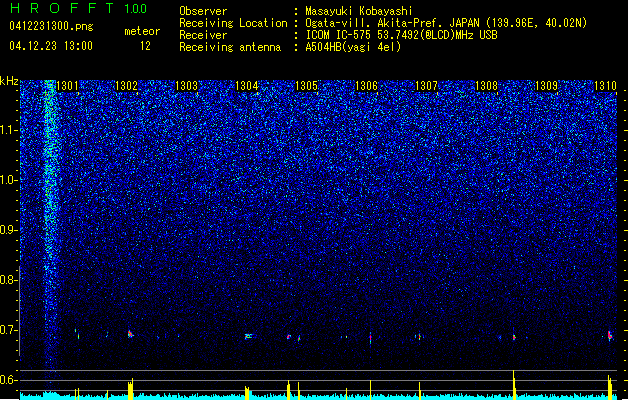Click the 1305 time marker
629x400 pixels.
(306, 86)
